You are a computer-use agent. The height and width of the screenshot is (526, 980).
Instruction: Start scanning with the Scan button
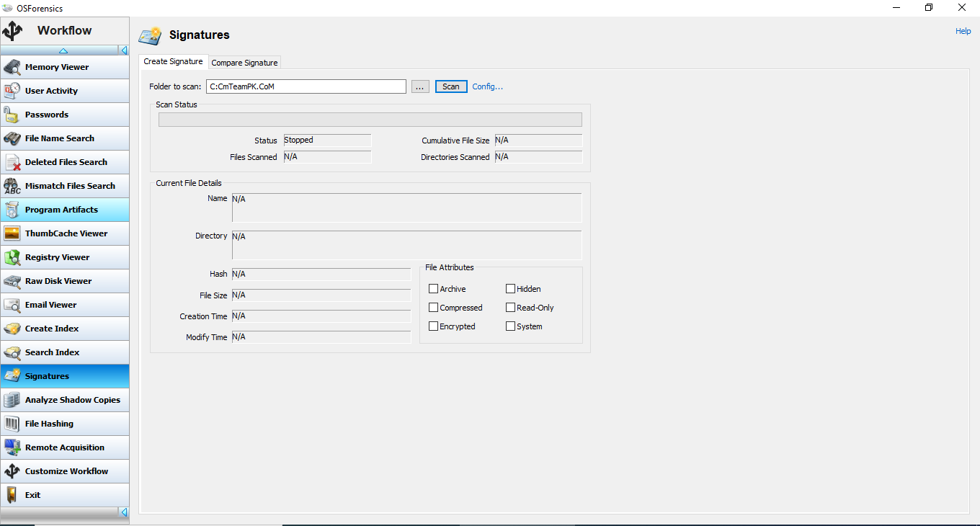pos(451,86)
